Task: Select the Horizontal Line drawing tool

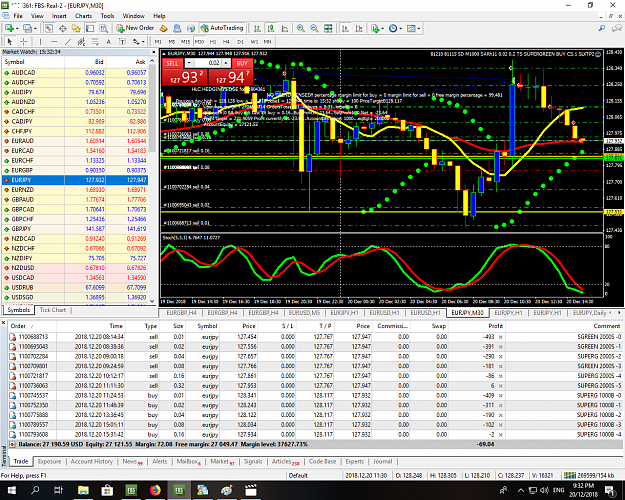Action: pos(54,41)
